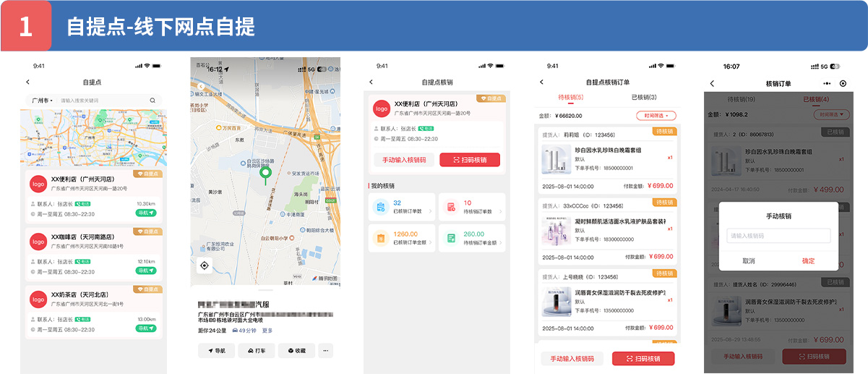The image size is (868, 374).
Task: Switch to 待核销(5) tab
Action: pyautogui.click(x=571, y=98)
